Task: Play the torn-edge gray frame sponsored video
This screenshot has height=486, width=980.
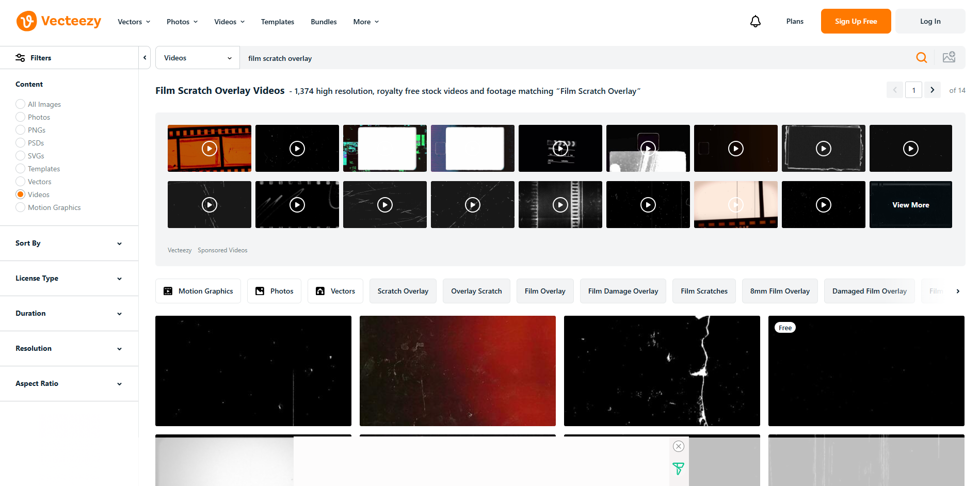Action: click(824, 149)
